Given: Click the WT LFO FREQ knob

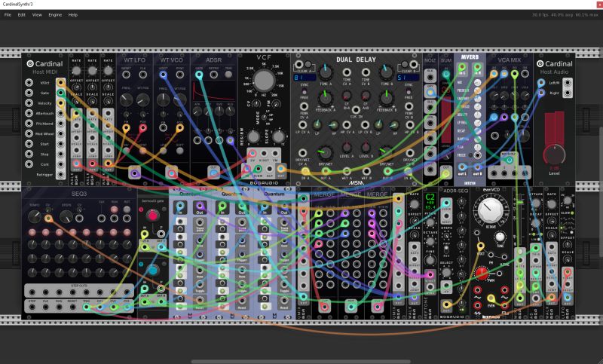Looking at the screenshot, I should click(x=126, y=100).
